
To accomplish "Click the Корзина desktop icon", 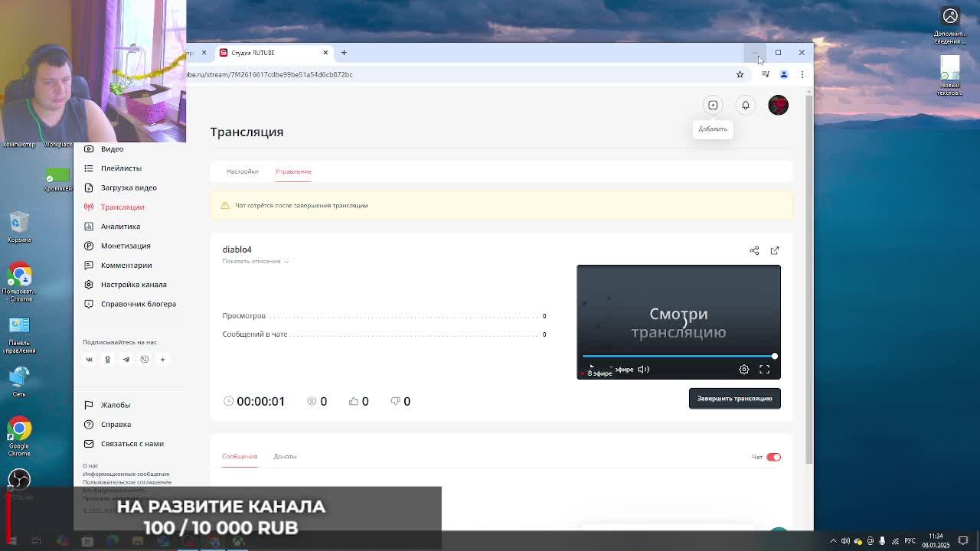I will (19, 228).
